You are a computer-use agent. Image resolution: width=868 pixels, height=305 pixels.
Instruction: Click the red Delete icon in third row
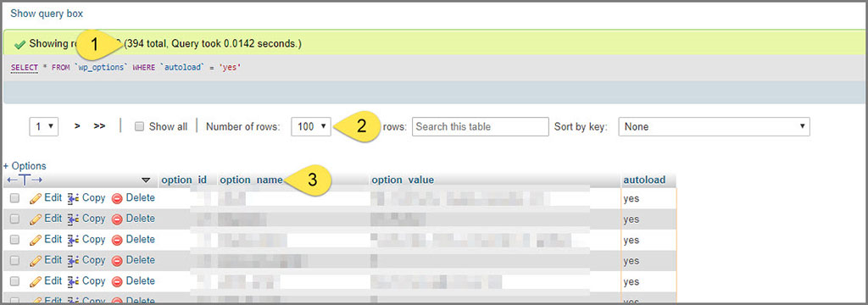coord(117,240)
